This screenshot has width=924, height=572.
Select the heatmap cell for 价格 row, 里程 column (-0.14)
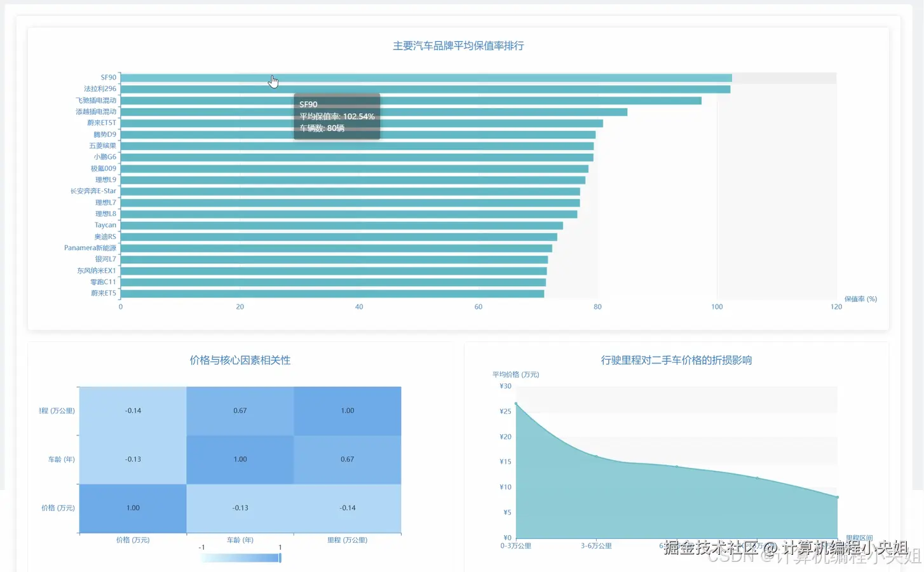pyautogui.click(x=348, y=508)
